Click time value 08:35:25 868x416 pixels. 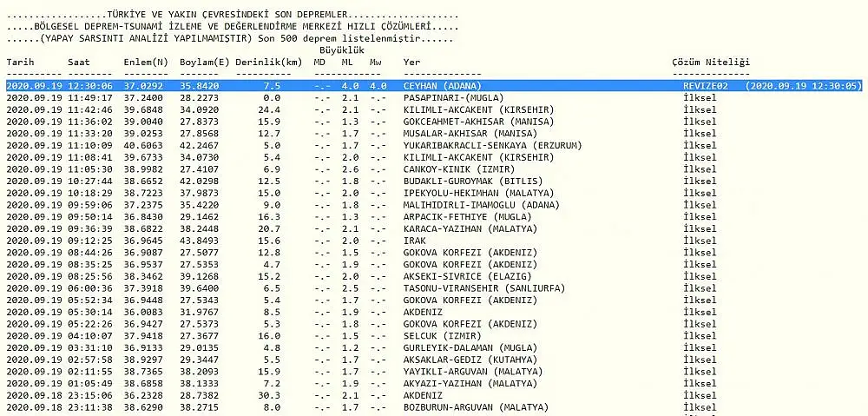90,264
